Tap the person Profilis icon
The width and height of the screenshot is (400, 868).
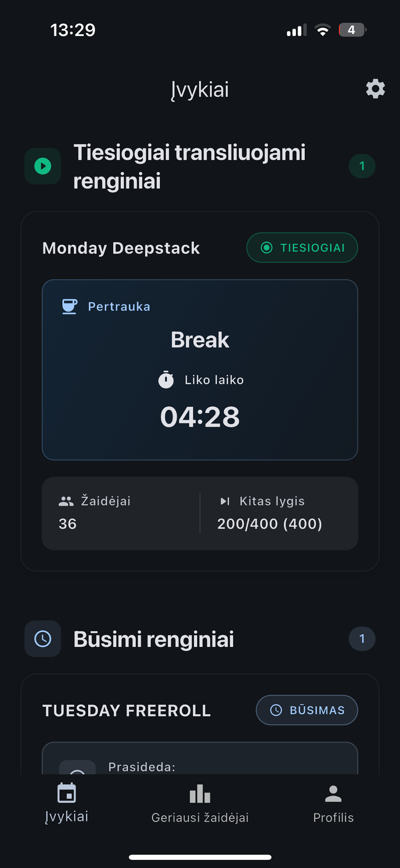pyautogui.click(x=333, y=794)
